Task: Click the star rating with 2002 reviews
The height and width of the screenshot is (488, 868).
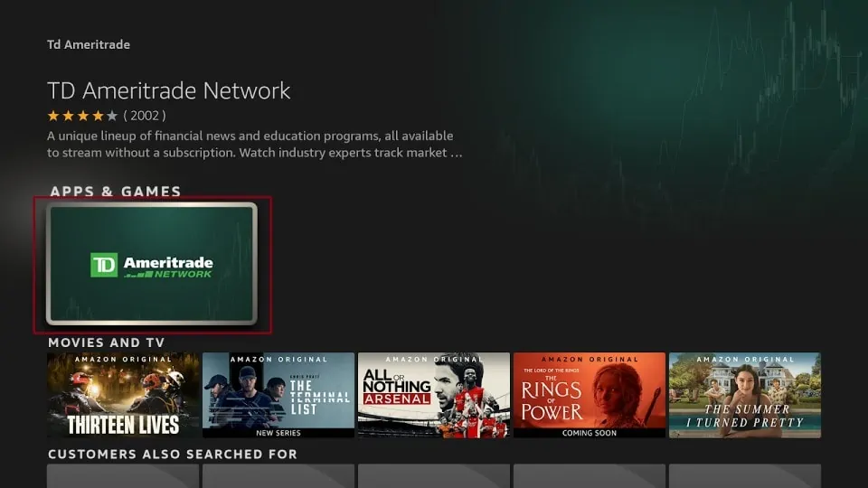Action: tap(107, 116)
